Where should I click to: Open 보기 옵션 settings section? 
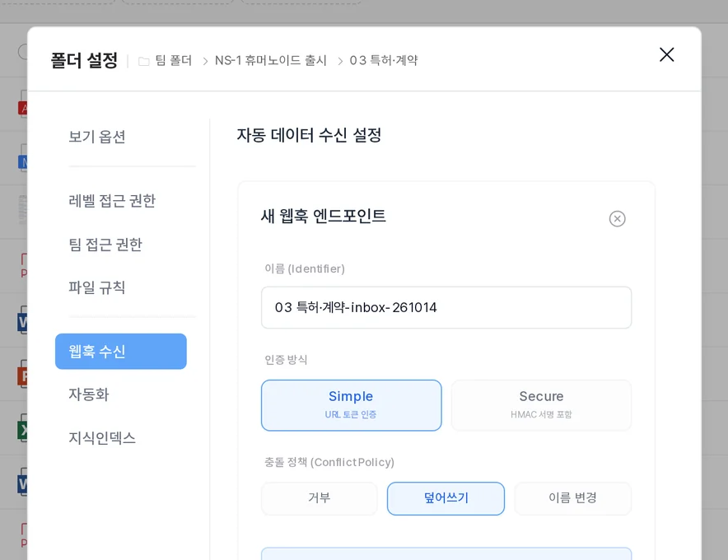click(x=97, y=137)
